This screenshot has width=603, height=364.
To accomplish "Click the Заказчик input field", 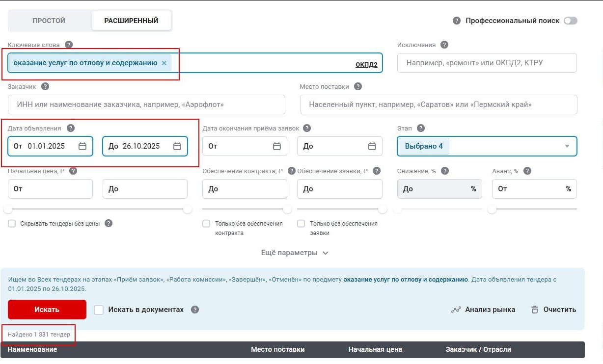I will coord(146,104).
